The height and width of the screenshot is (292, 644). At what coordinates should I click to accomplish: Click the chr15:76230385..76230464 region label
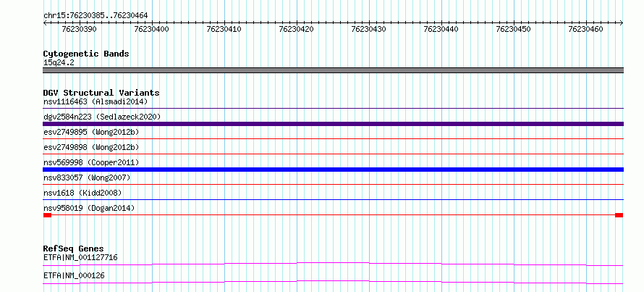pyautogui.click(x=96, y=16)
